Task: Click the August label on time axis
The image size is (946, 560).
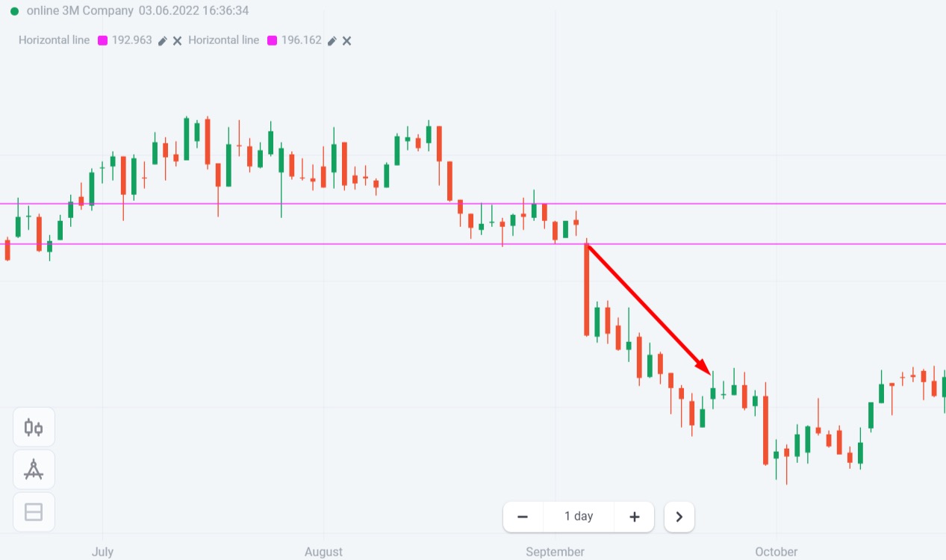Action: coord(324,552)
